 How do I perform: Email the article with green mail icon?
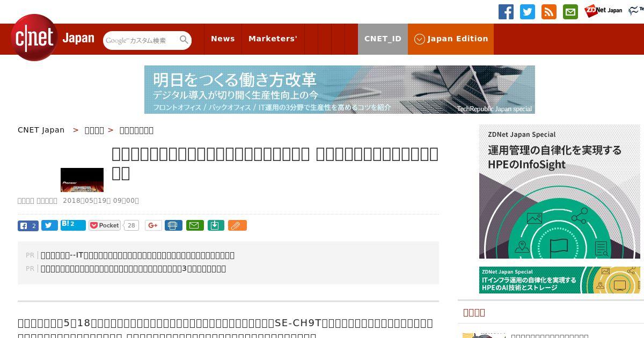[x=195, y=225]
